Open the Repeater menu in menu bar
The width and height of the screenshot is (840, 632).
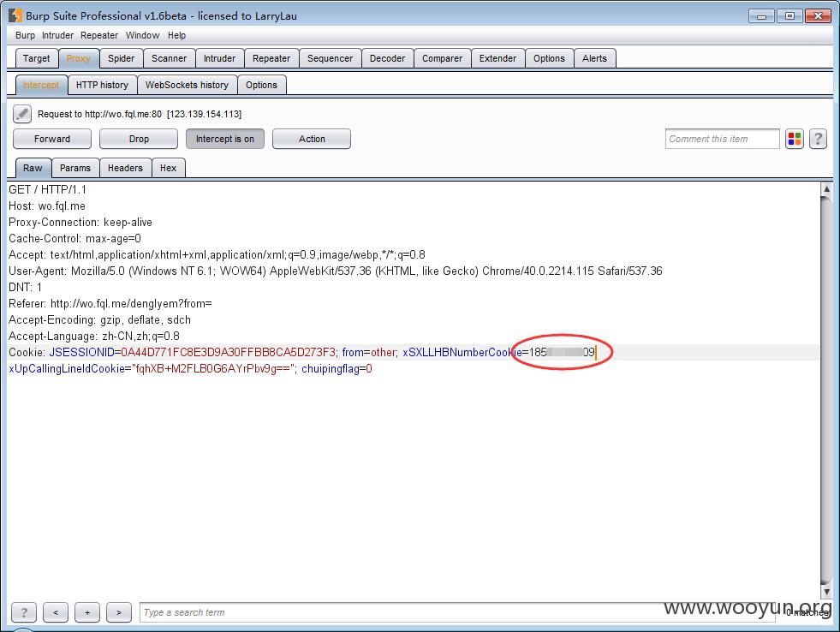coord(99,35)
